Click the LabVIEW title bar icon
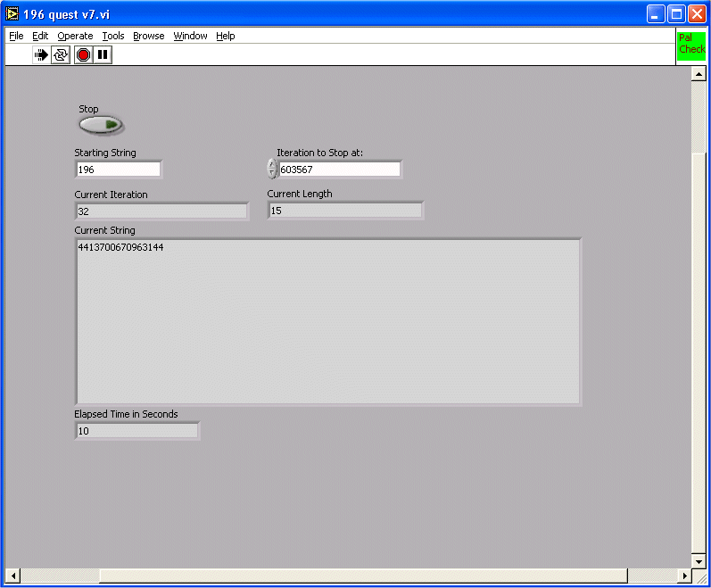This screenshot has width=711, height=588. [12, 14]
